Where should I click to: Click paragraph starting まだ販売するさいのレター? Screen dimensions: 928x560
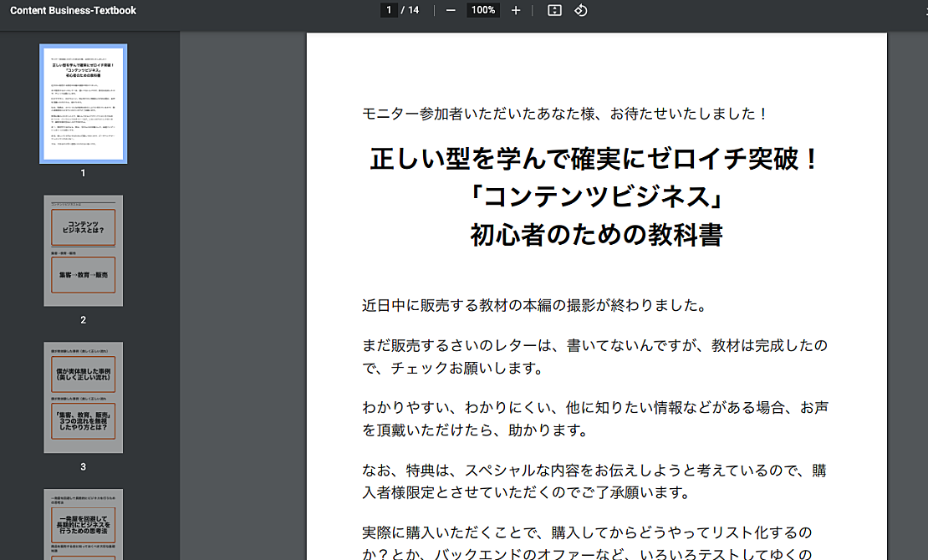tap(594, 357)
